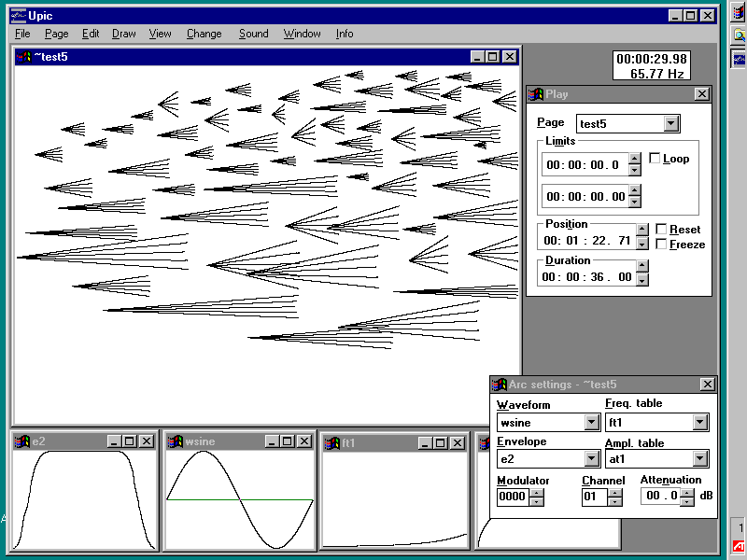
Task: Open the File menu
Action: 22,34
